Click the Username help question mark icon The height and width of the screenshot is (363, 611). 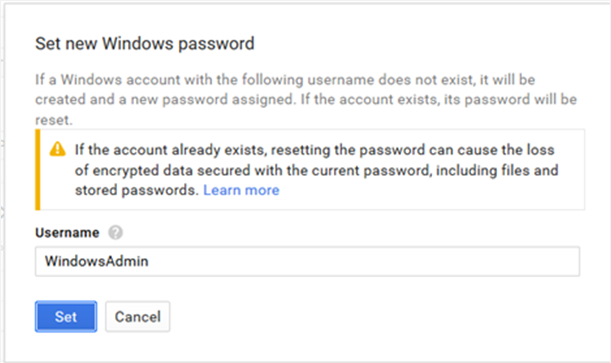(115, 233)
